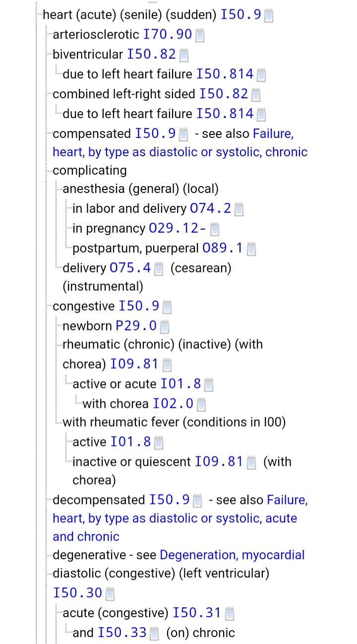Click the note icon beside heart I50.9
This screenshot has width=357, height=644.
[x=268, y=15]
